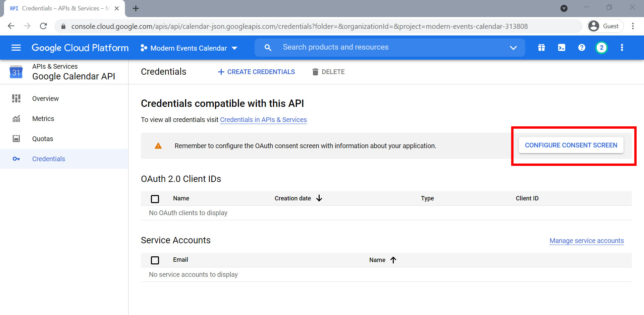
Task: Open the three-dot settings menu in header
Action: (x=622, y=48)
